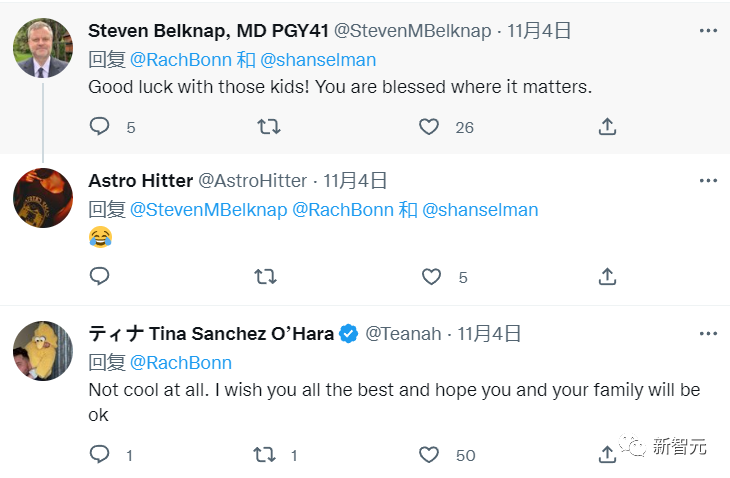Open more options on Steven Belknap's tweet

pyautogui.click(x=708, y=31)
